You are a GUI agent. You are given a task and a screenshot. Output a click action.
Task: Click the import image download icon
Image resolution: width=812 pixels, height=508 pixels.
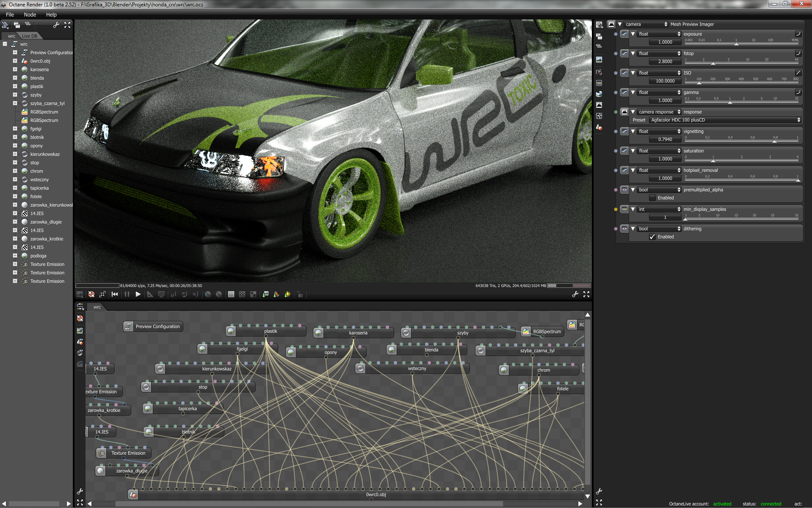click(x=265, y=295)
